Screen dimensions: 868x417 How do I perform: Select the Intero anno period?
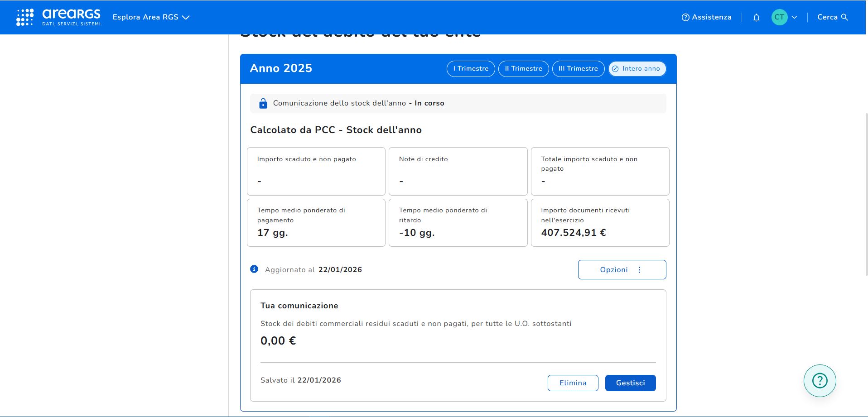(x=637, y=69)
